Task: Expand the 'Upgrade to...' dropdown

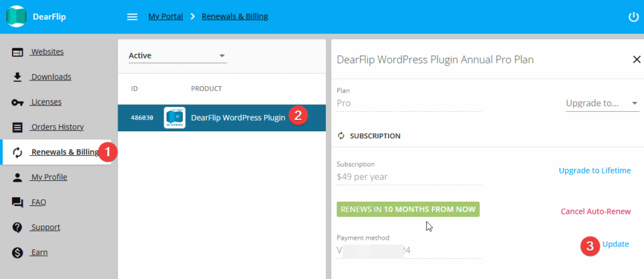Action: click(602, 103)
